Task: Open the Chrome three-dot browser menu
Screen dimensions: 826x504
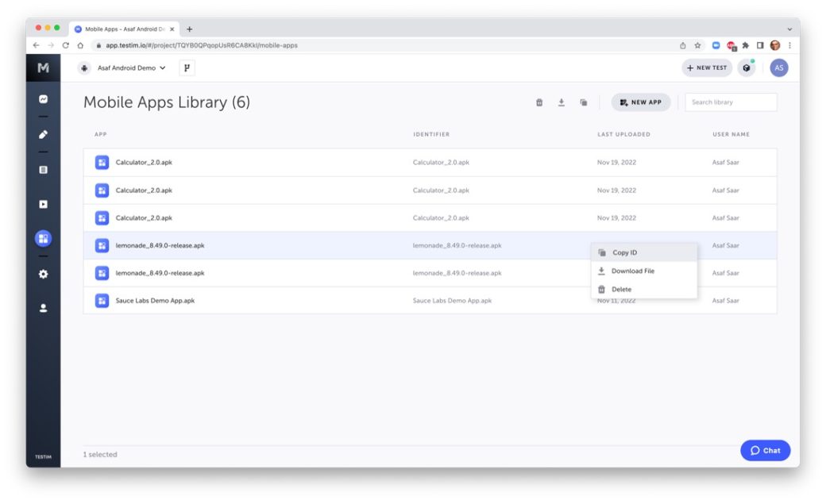Action: click(x=789, y=45)
